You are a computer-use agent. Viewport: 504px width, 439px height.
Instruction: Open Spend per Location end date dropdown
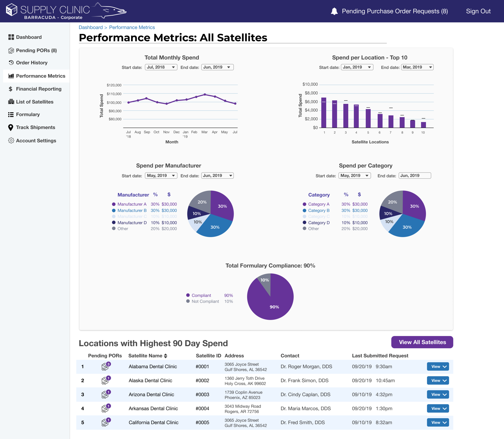click(x=417, y=67)
